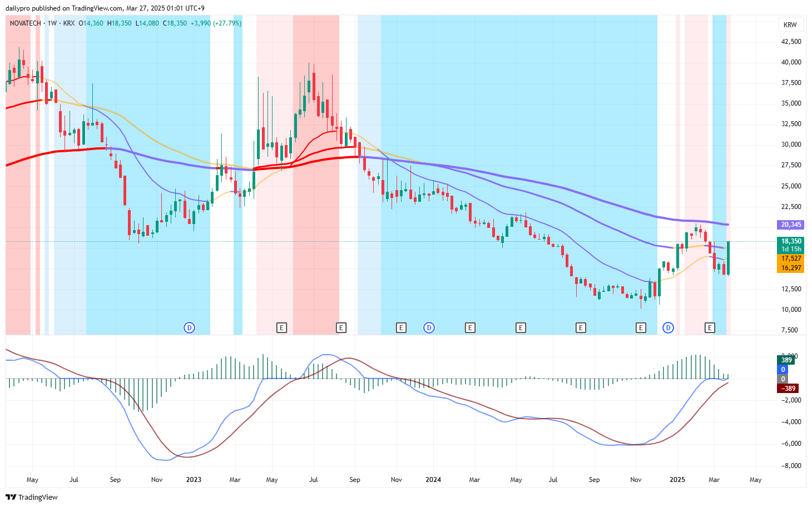Click the 30,000 price axis label
Viewport: 812px width, 507px height.
pos(791,145)
